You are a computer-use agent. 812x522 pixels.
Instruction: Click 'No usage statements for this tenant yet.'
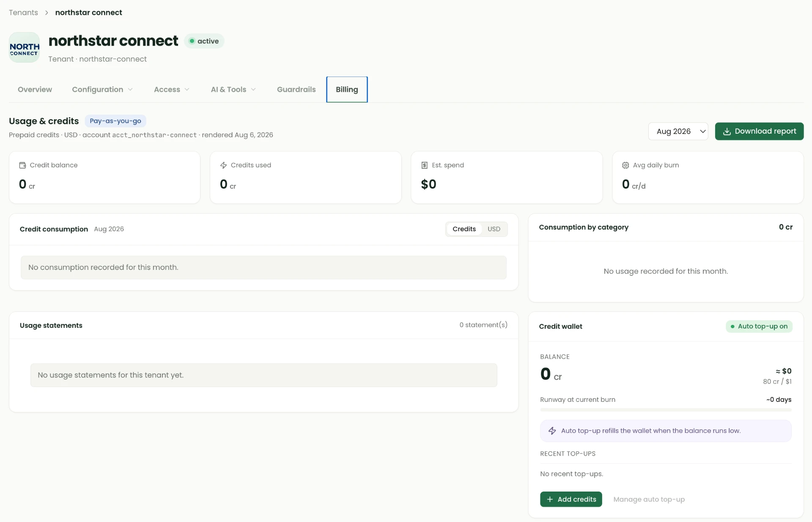pos(110,375)
